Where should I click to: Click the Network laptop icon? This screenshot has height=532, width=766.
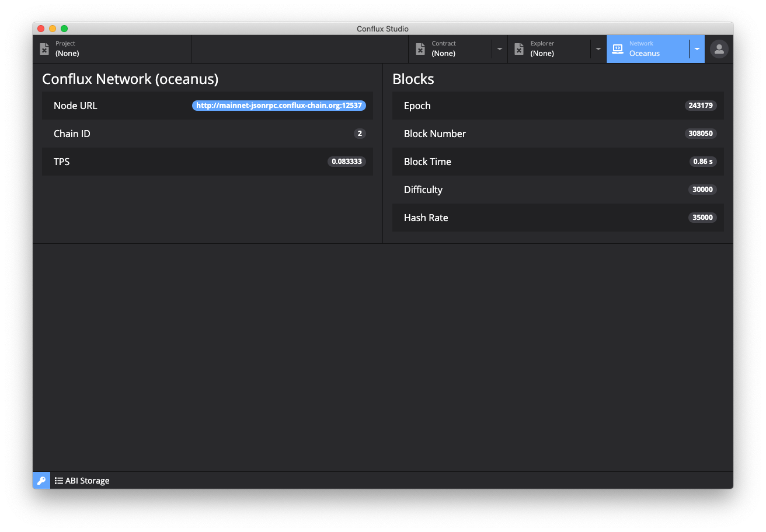618,49
